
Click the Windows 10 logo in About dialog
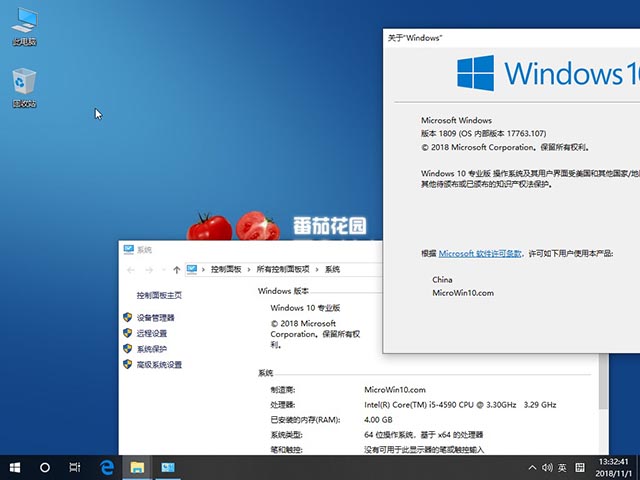548,73
